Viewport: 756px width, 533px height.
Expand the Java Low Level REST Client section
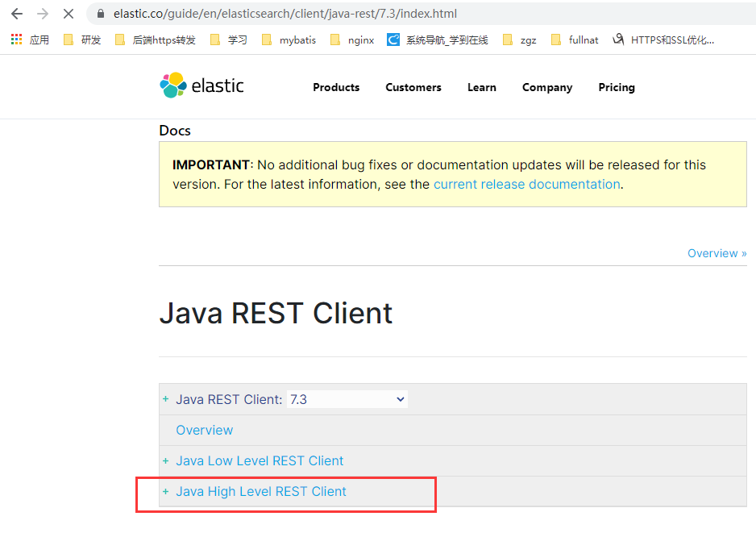click(x=166, y=460)
